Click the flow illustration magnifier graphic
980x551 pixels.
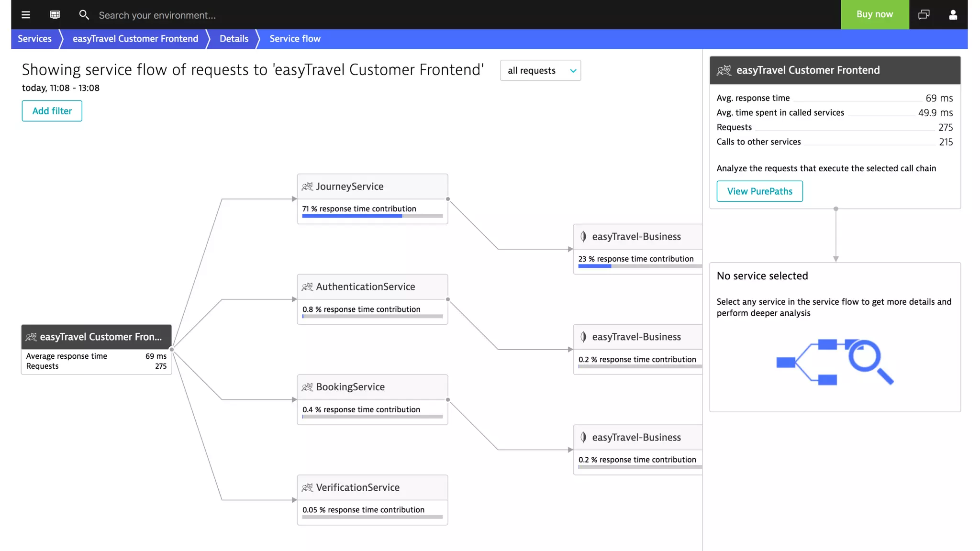pos(869,360)
